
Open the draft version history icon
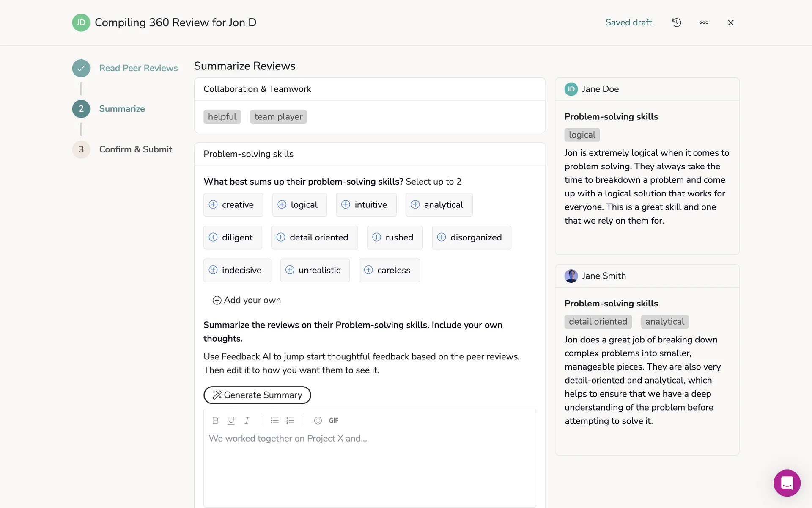(676, 22)
